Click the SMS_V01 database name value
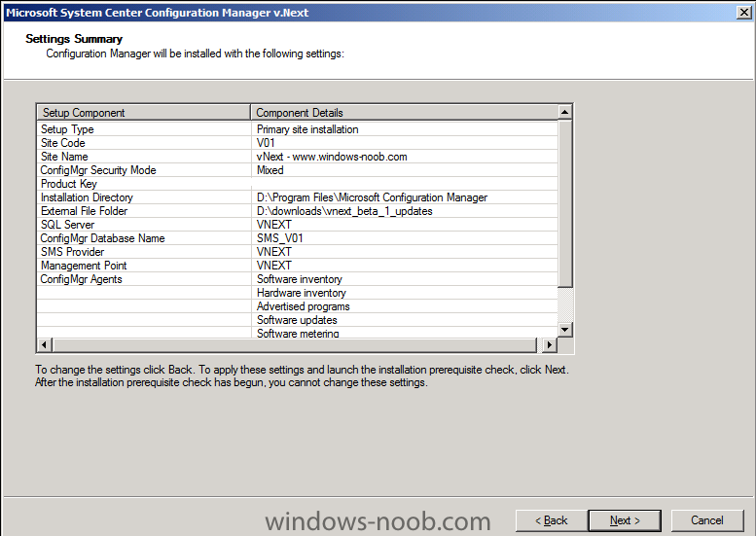The width and height of the screenshot is (756, 536). (x=279, y=238)
